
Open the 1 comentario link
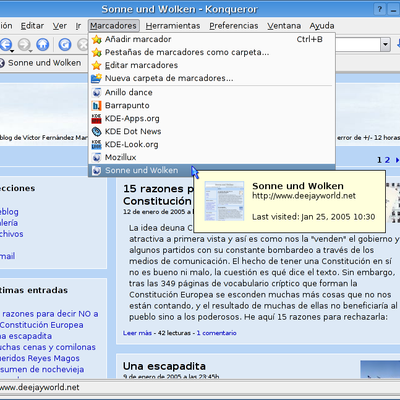[216, 333]
